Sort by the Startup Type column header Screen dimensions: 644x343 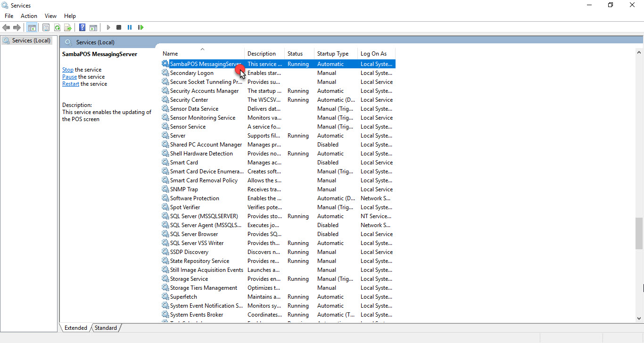[x=333, y=54]
